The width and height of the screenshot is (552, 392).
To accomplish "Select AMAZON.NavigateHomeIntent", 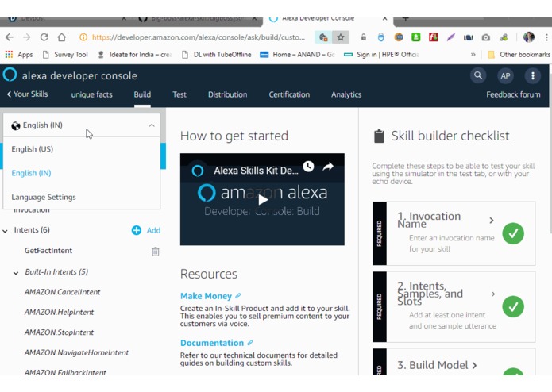I will (76, 352).
